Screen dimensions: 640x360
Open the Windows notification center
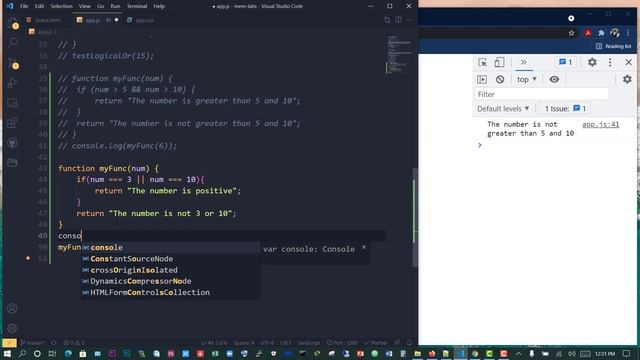point(627,353)
